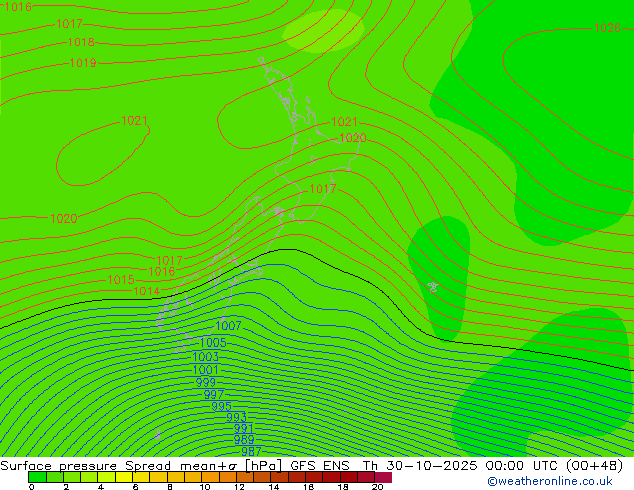This screenshot has height=490, width=634.
Task: Click the 'Surface pressure Spread' title text
Action: [88, 466]
